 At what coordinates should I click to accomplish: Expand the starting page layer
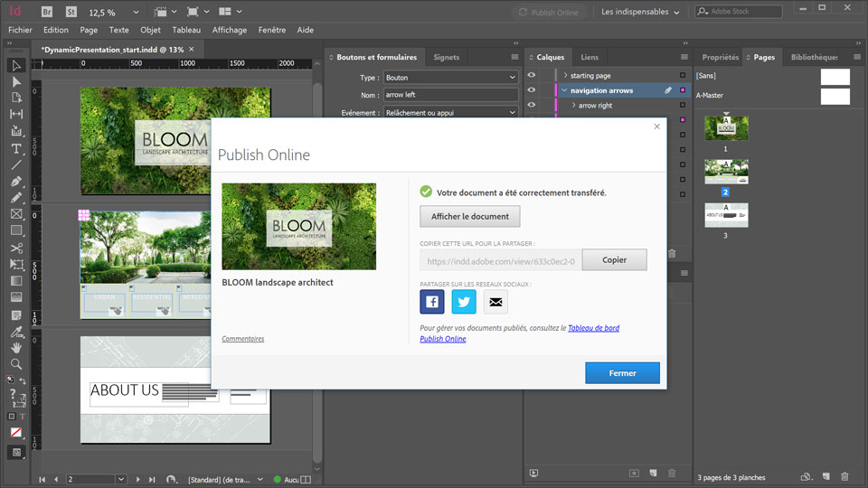[565, 76]
